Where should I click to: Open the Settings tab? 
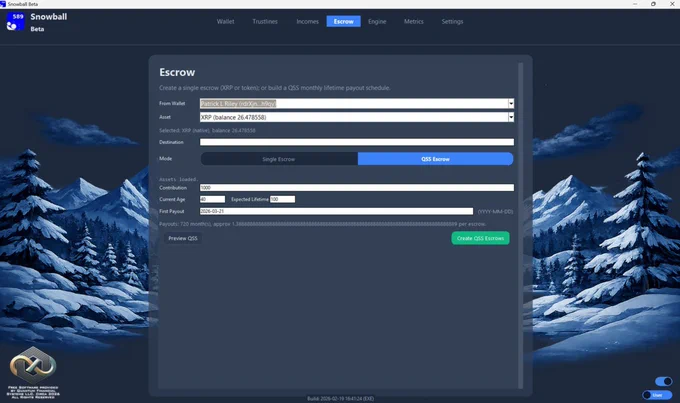(x=452, y=21)
